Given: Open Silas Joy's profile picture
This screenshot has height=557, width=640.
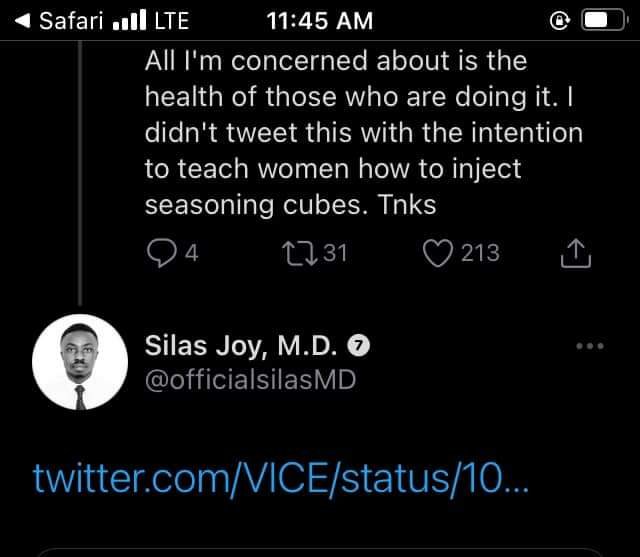Looking at the screenshot, I should point(79,366).
